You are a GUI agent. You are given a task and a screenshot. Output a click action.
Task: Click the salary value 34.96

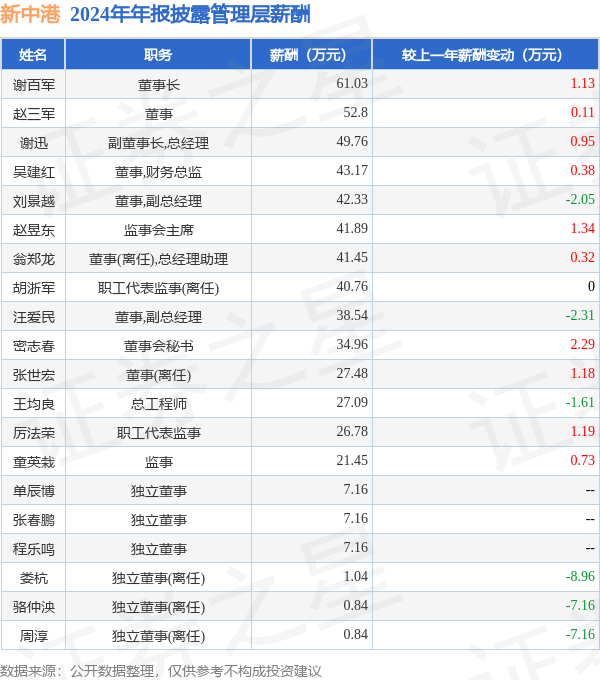click(352, 344)
